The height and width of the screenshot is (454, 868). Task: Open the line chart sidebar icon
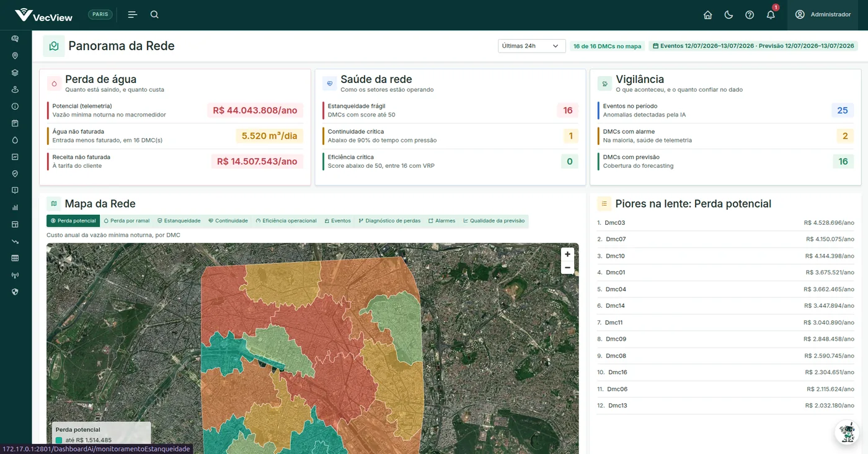point(15,157)
